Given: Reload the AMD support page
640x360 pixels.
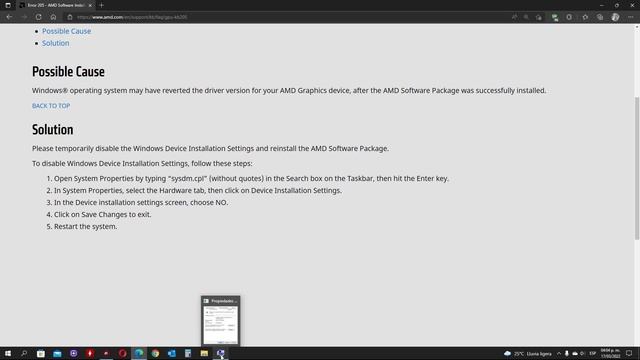Looking at the screenshot, I should (x=38, y=17).
